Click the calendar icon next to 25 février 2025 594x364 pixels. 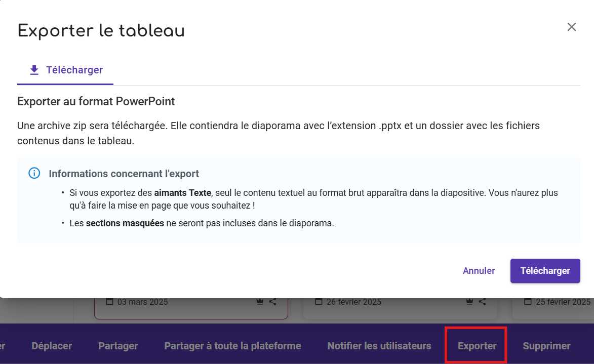coord(528,302)
